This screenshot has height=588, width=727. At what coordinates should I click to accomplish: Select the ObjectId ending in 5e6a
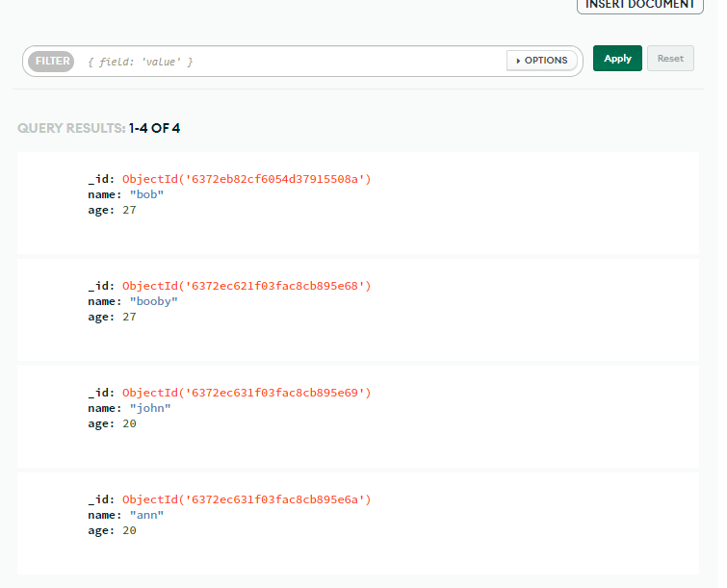pyautogui.click(x=247, y=499)
